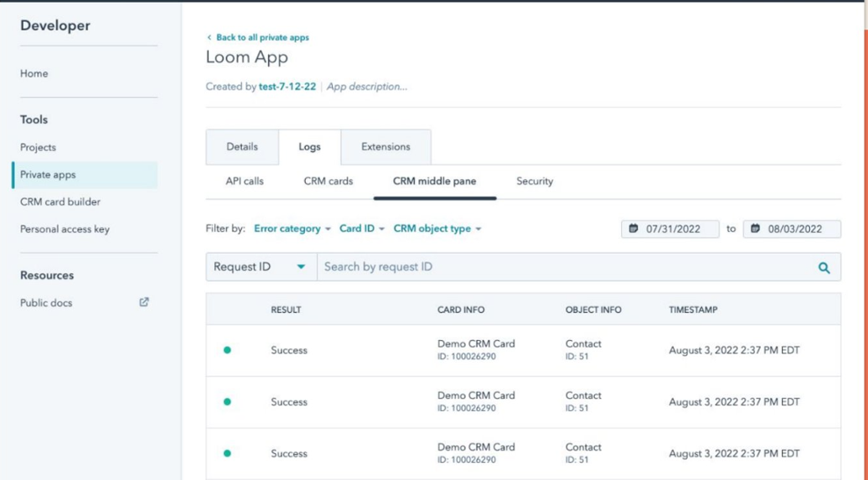Click the end date calendar icon
This screenshot has width=868, height=480.
[x=755, y=229]
